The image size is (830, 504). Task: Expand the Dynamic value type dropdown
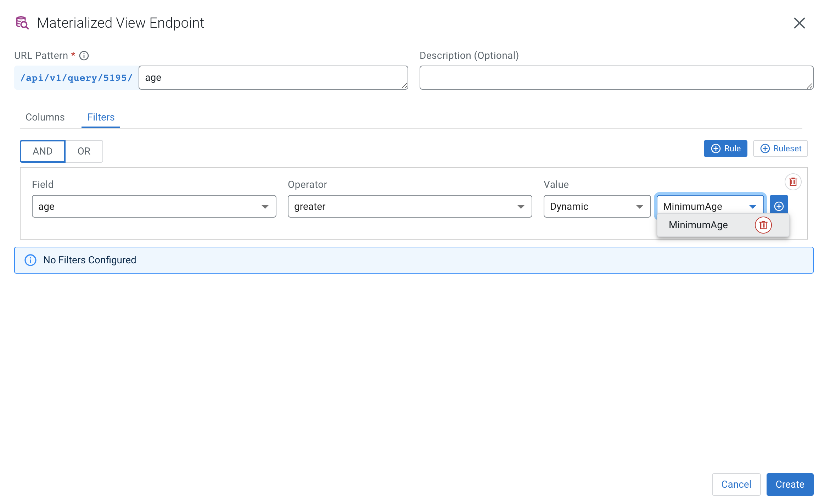point(597,206)
